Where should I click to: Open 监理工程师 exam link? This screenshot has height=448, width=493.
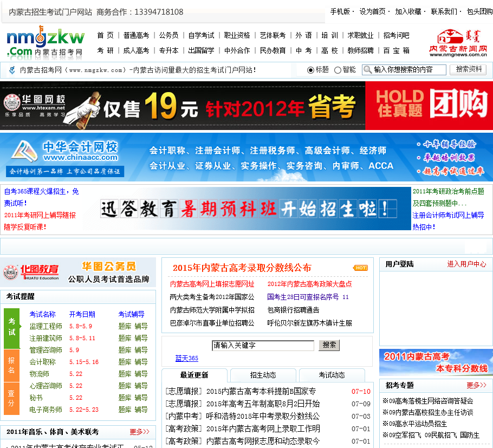pyautogui.click(x=46, y=326)
